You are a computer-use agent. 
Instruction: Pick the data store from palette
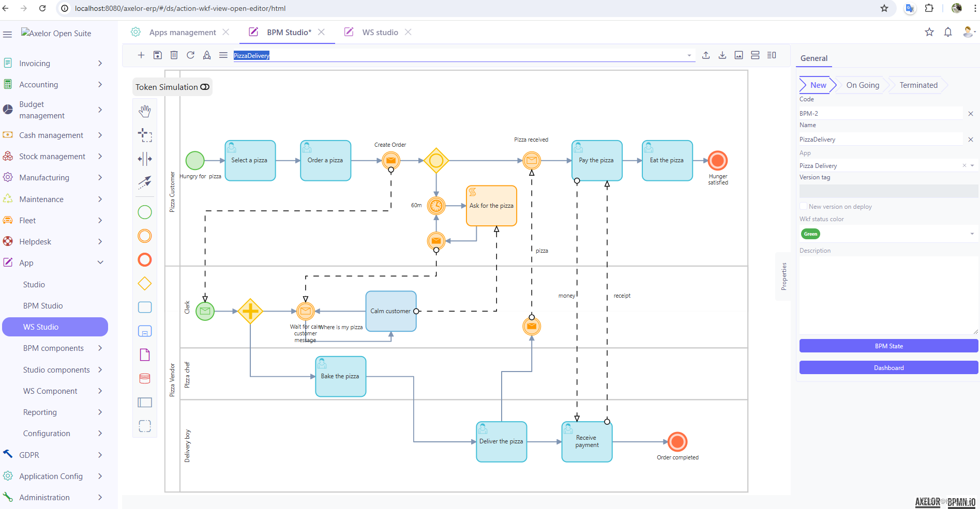click(x=145, y=378)
